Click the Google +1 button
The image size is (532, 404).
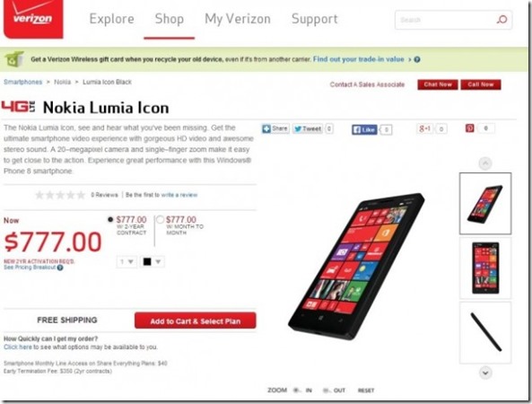coord(424,128)
